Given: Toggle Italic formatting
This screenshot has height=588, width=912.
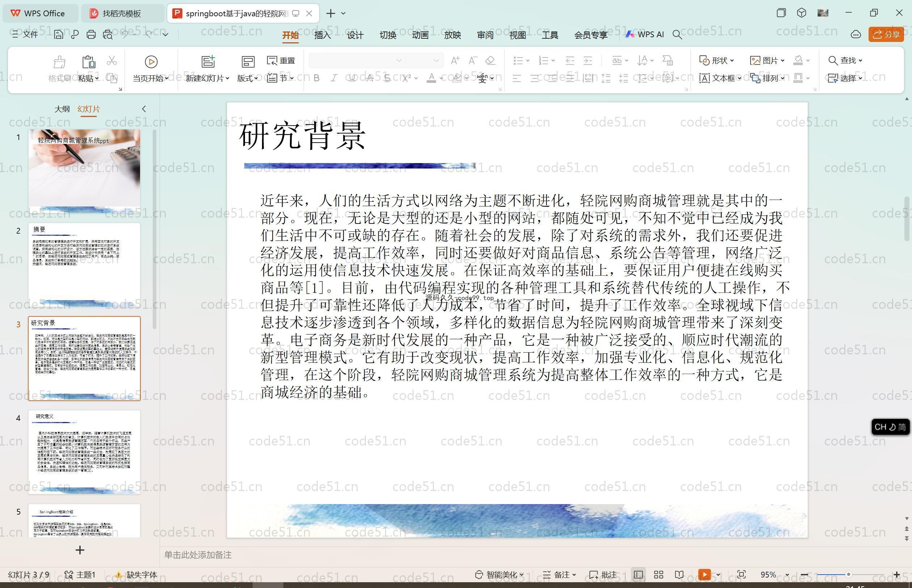Looking at the screenshot, I should pos(334,78).
